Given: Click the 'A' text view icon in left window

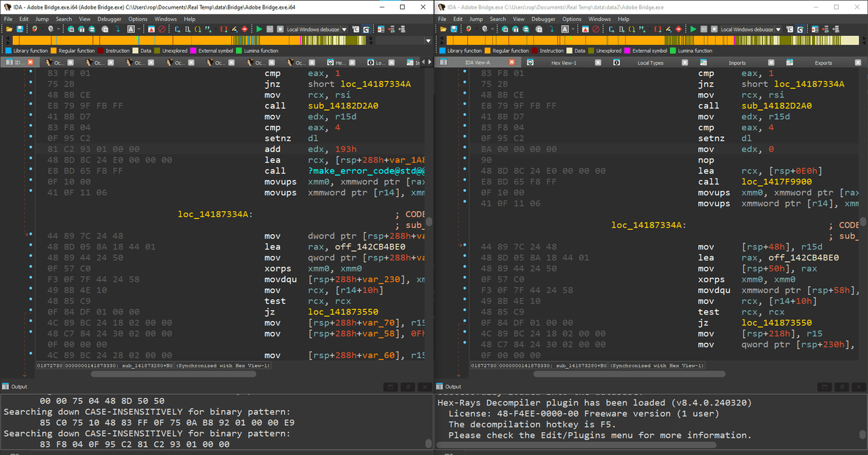Looking at the screenshot, I should (131, 29).
